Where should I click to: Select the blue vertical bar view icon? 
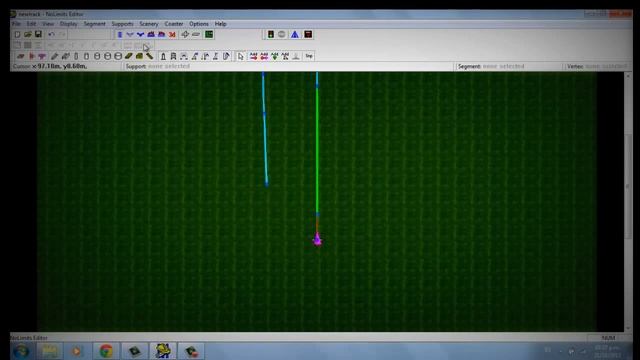(x=120, y=35)
